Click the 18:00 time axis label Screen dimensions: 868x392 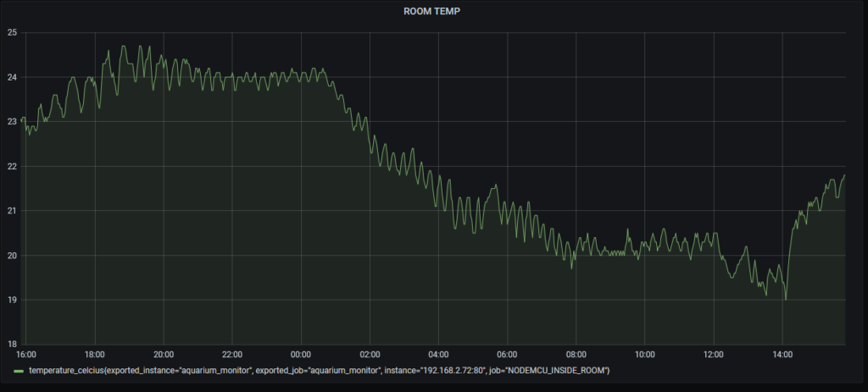95,354
